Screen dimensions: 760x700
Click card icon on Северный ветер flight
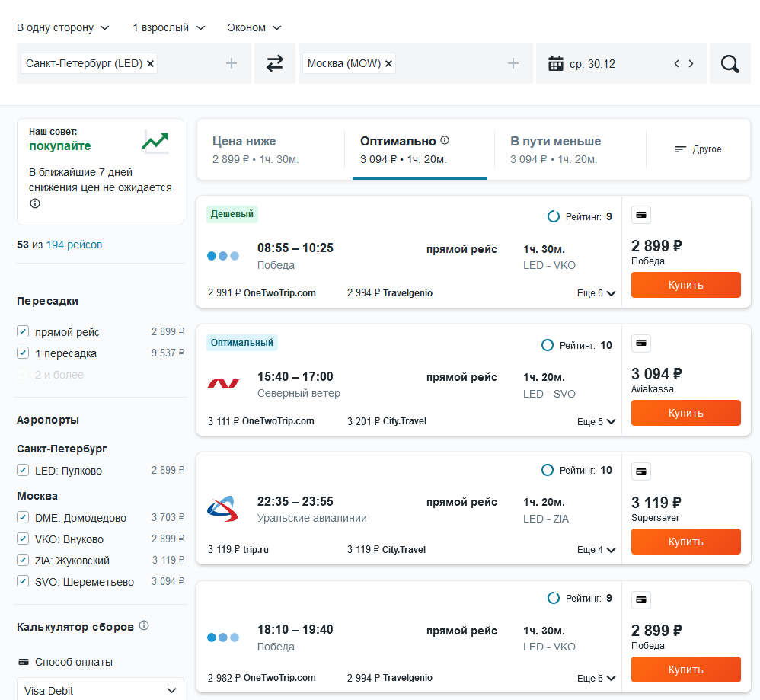point(640,344)
